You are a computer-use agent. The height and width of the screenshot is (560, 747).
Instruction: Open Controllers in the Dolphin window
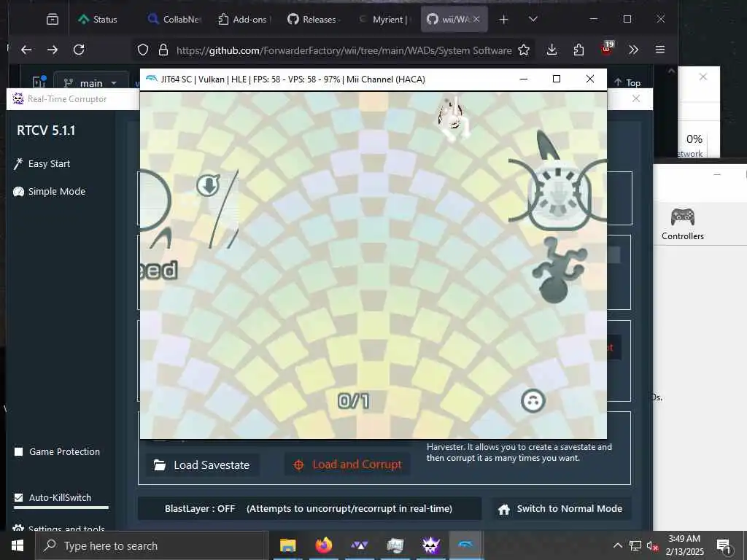[x=682, y=224]
